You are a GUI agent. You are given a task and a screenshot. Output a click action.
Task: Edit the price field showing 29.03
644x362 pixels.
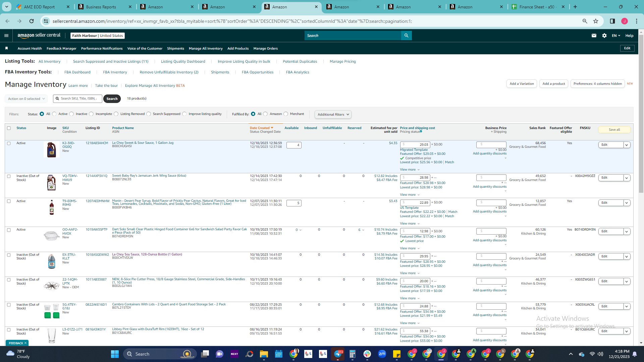coord(415,145)
